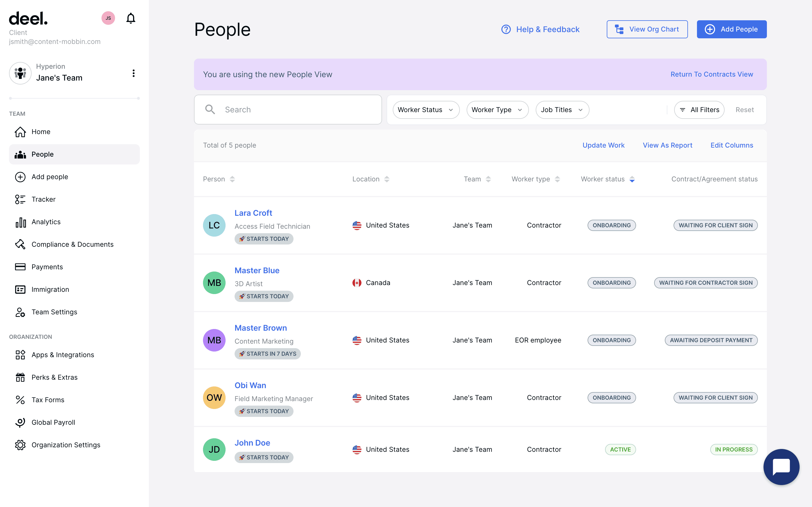The image size is (812, 507).
Task: Expand the Job Titles filter dropdown
Action: [x=562, y=110]
